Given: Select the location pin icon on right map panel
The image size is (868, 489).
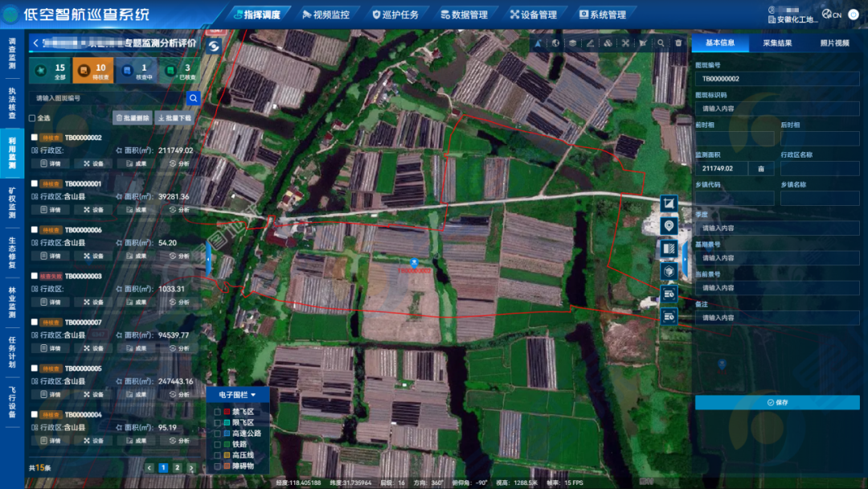Looking at the screenshot, I should [x=669, y=227].
